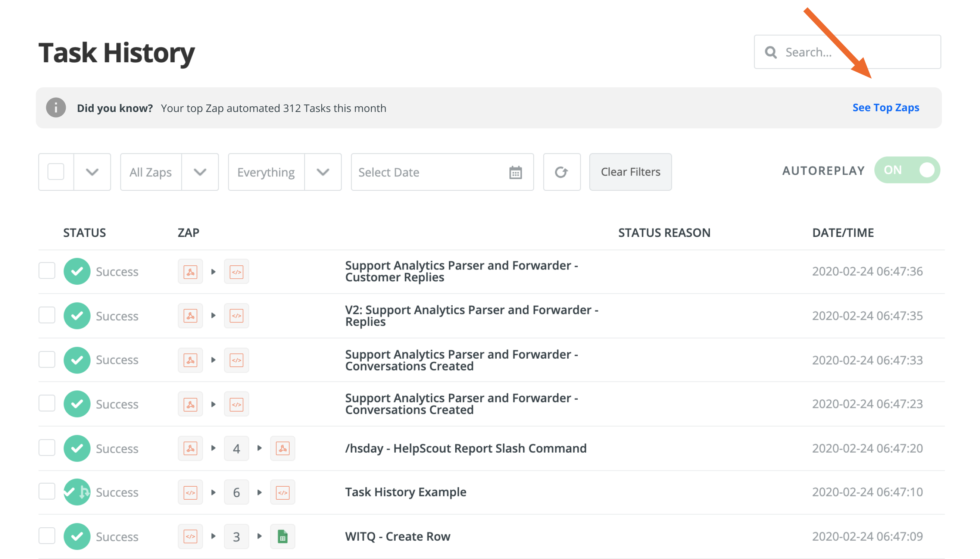Click the ZAP column header
Viewport: 980px width, 559px height.
tap(188, 232)
